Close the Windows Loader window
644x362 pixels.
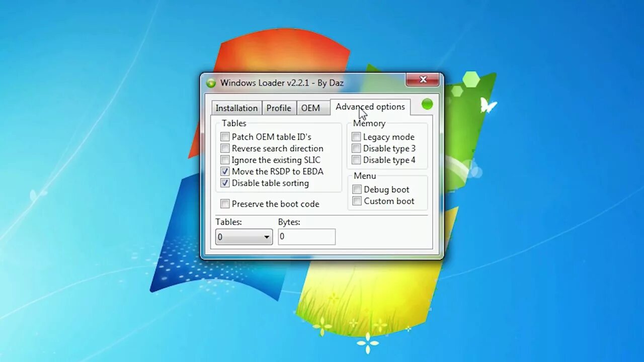click(x=423, y=79)
